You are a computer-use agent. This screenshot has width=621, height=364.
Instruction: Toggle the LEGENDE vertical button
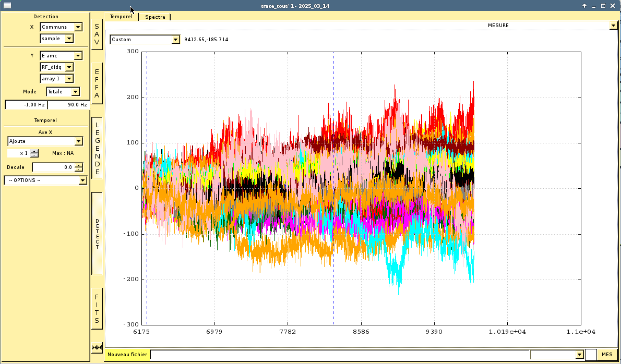[x=97, y=148]
